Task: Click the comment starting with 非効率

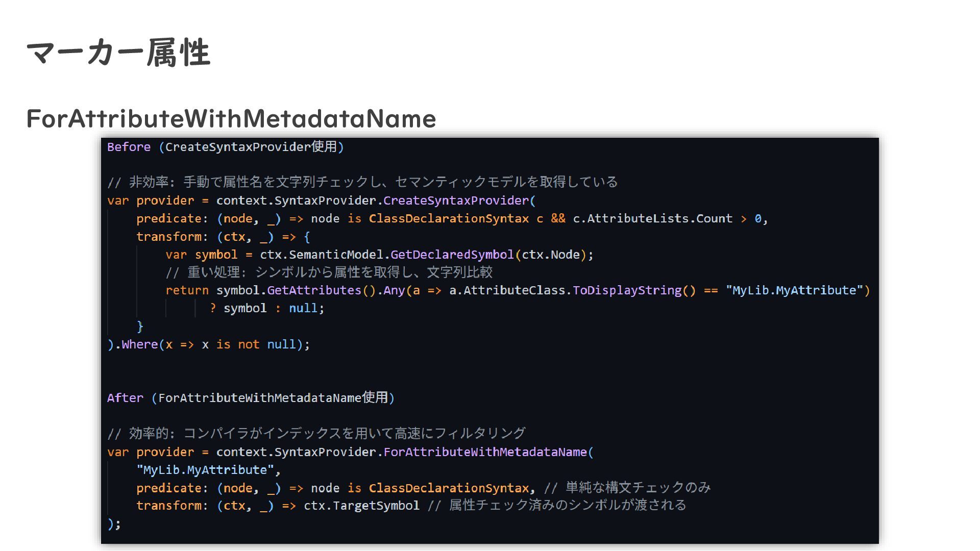Action: [362, 182]
